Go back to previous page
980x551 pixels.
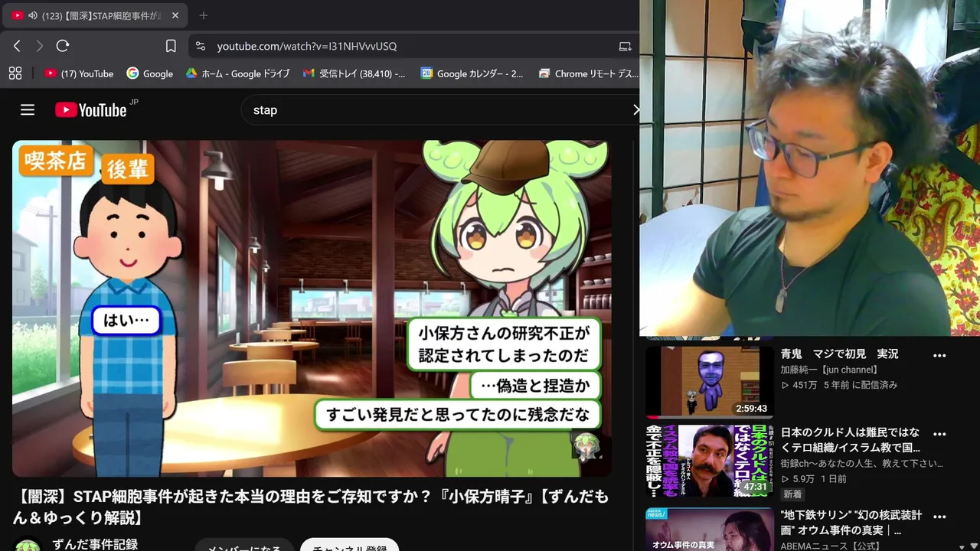click(x=17, y=46)
